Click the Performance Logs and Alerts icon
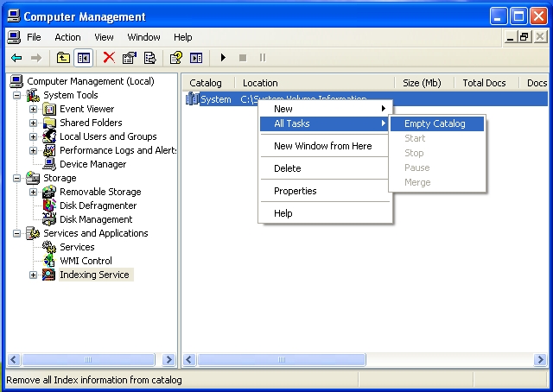 point(49,150)
